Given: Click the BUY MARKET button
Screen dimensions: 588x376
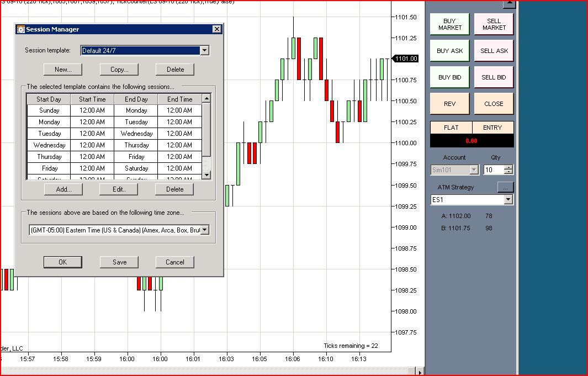Looking at the screenshot, I should [x=449, y=24].
